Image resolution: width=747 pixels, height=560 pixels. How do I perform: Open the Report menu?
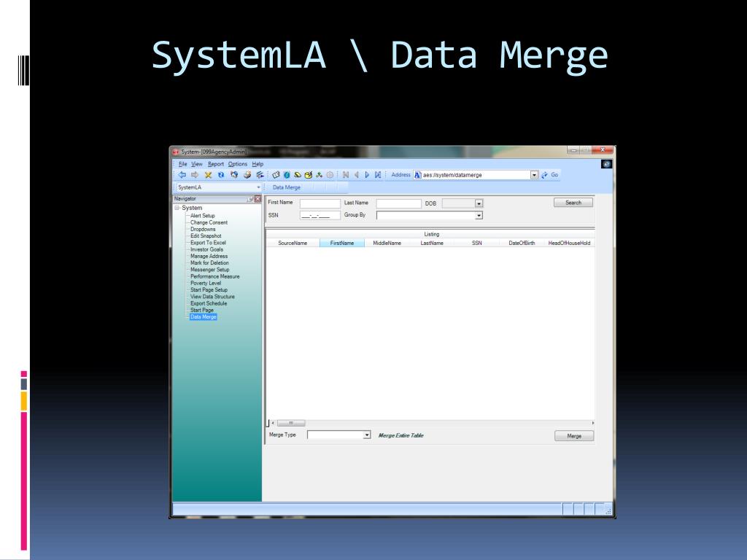(x=216, y=164)
